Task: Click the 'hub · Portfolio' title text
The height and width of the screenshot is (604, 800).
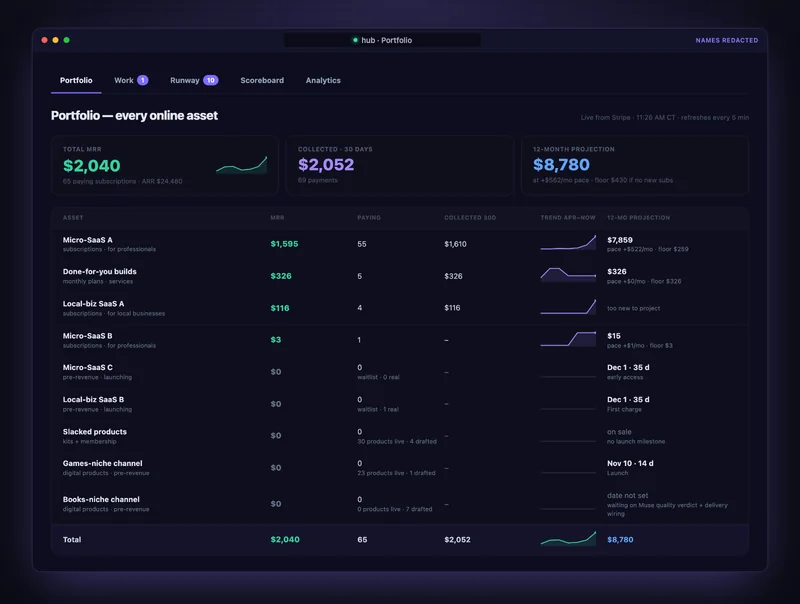Action: click(x=386, y=40)
